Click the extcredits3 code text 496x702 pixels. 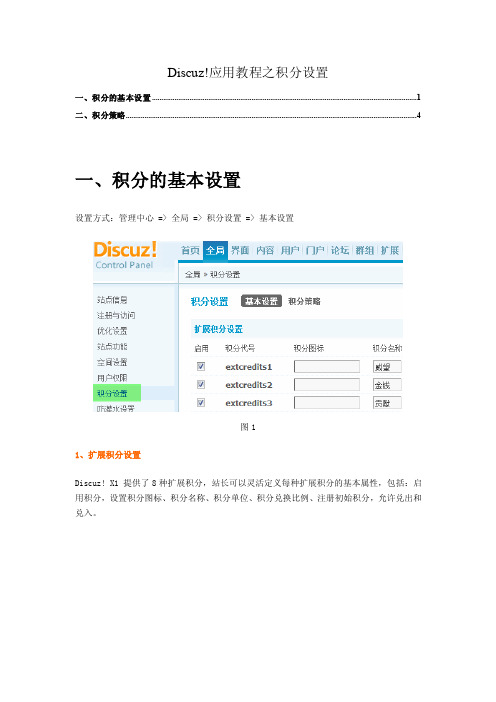coord(249,403)
